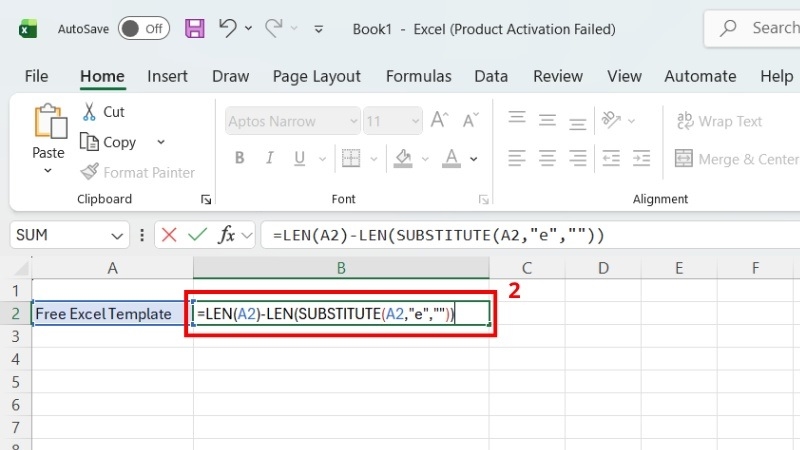This screenshot has width=800, height=450.
Task: Open the File menu
Action: coord(36,77)
